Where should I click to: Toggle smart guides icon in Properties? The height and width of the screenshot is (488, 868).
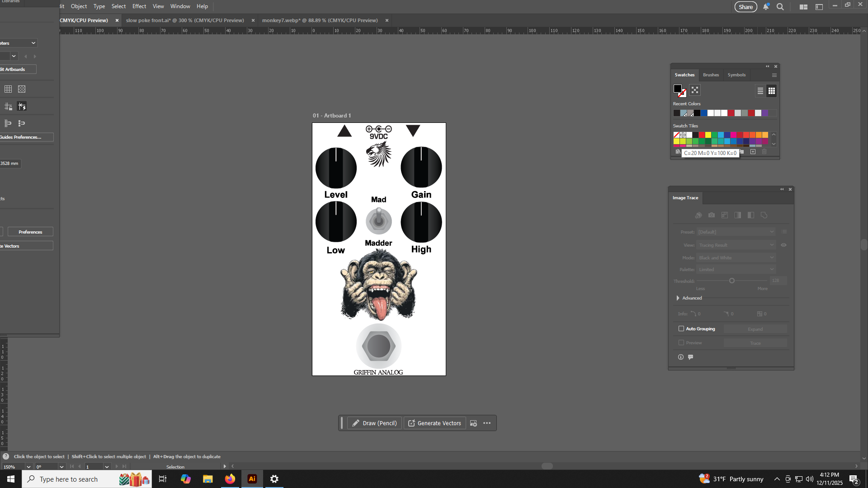[x=22, y=106]
